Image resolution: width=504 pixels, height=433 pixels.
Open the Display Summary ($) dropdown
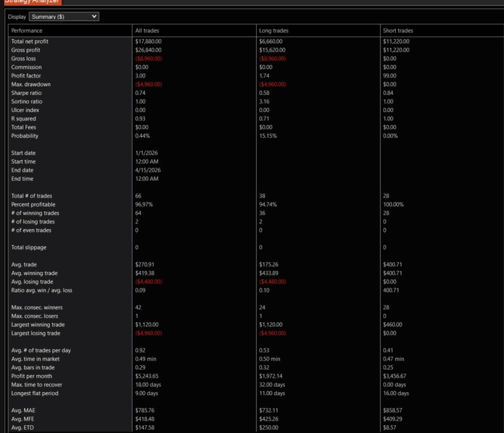click(x=64, y=17)
